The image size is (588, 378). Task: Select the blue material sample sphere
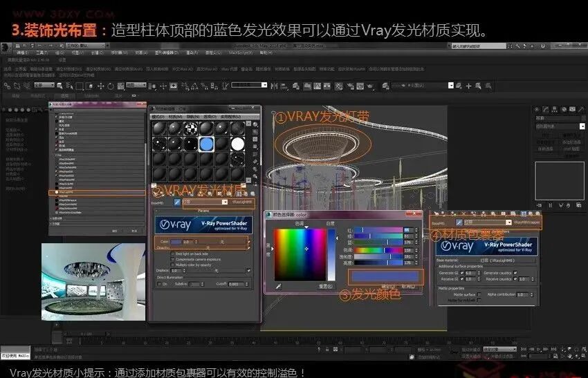pos(206,144)
